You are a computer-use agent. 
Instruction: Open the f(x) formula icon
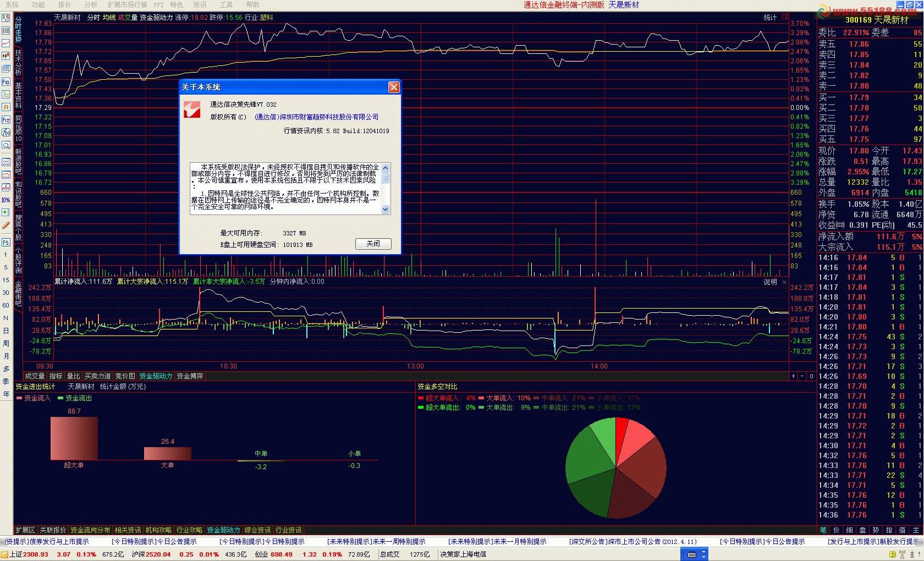(6, 132)
